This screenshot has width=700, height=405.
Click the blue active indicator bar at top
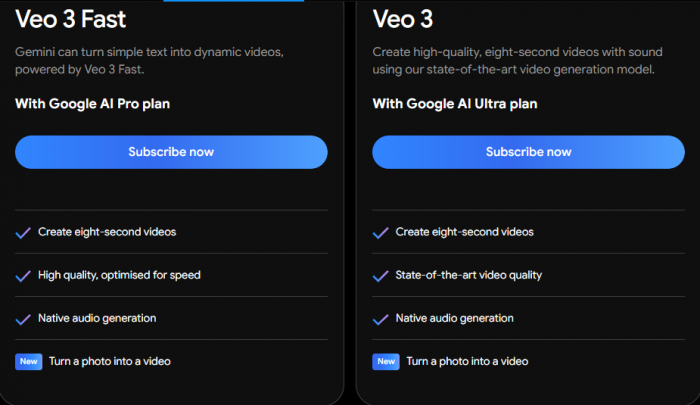[x=233, y=1]
